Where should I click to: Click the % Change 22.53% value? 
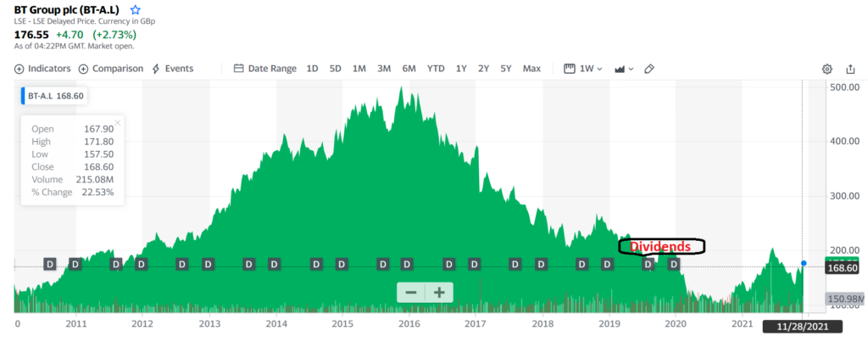pos(100,193)
